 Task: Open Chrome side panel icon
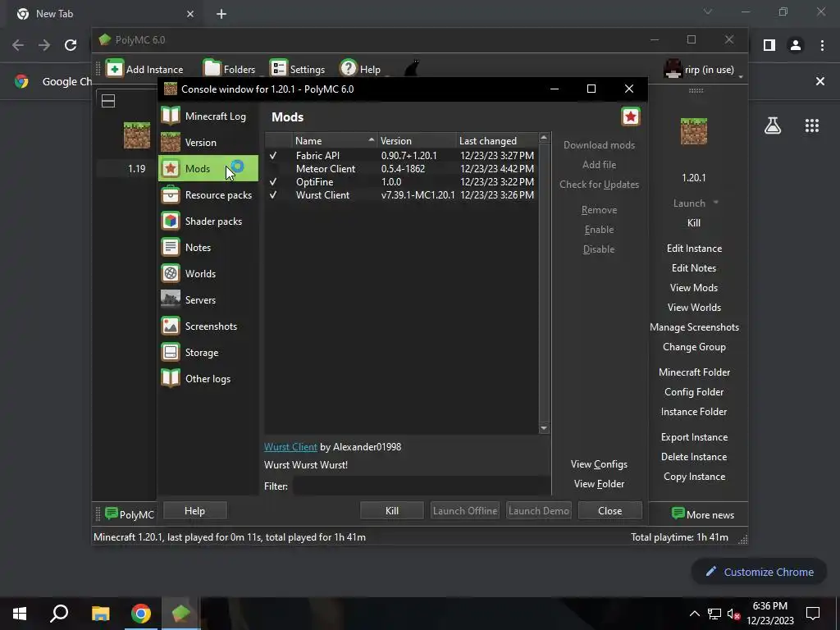coord(769,45)
